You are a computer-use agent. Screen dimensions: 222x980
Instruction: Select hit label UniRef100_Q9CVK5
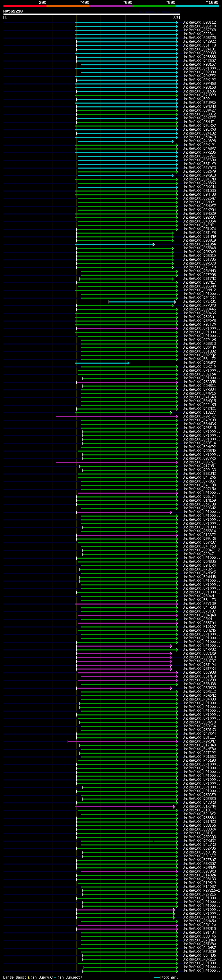199,459
